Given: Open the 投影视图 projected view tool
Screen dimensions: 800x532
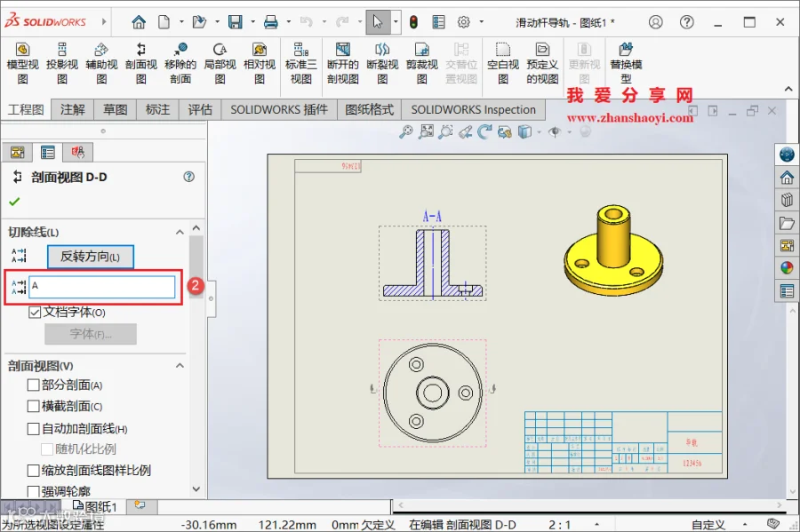Looking at the screenshot, I should click(x=61, y=63).
